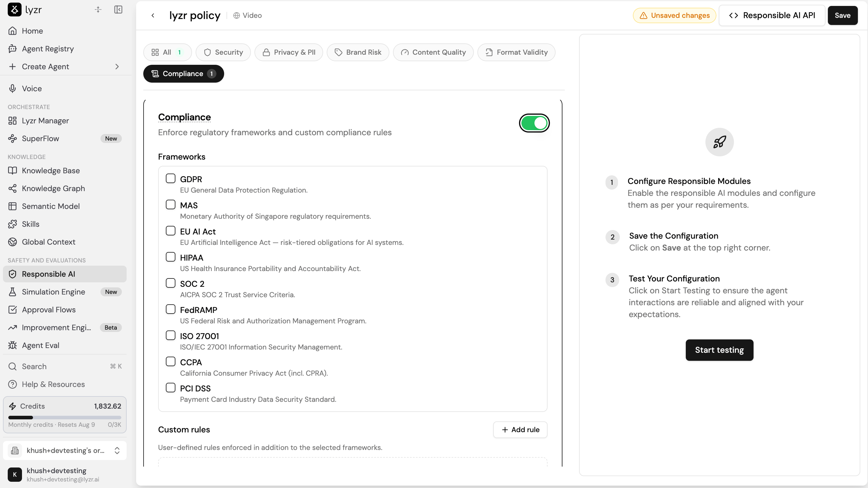The height and width of the screenshot is (488, 868).
Task: Click the Voice microphone icon
Action: [x=12, y=89]
